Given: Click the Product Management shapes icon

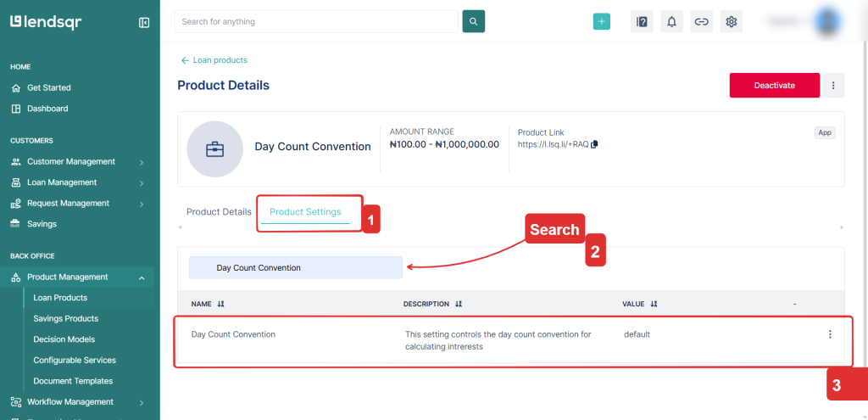Looking at the screenshot, I should click(16, 277).
